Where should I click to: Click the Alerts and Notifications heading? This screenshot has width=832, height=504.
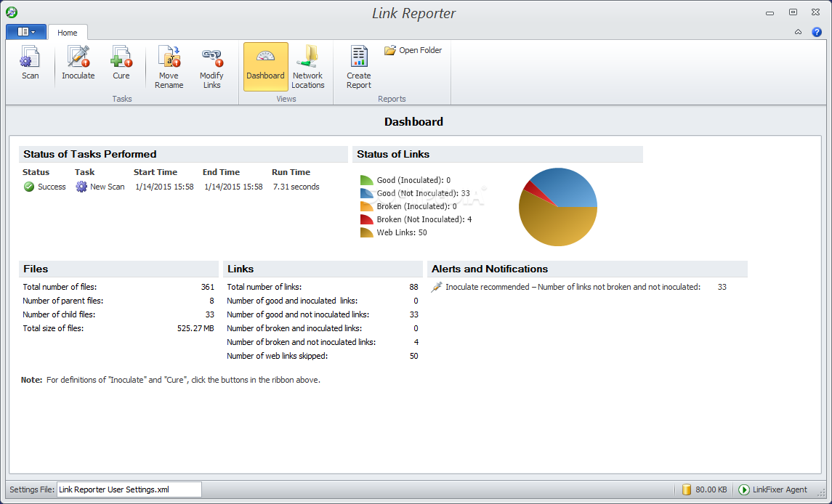[x=490, y=269]
